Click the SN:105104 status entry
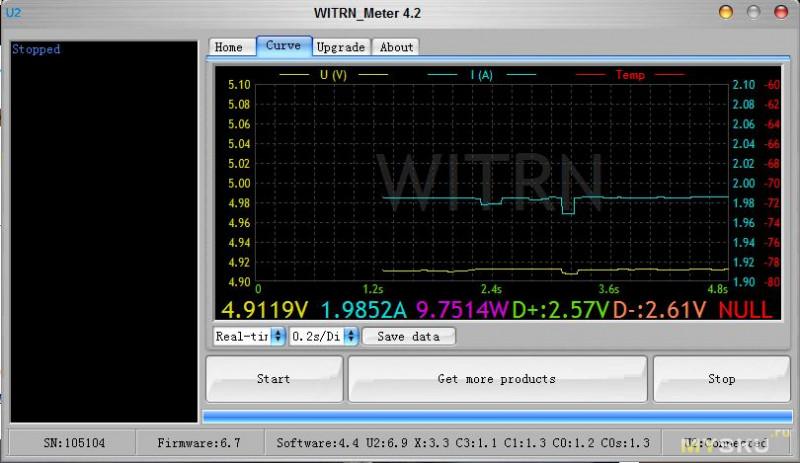Viewport: 800px width, 463px height. pos(74,443)
